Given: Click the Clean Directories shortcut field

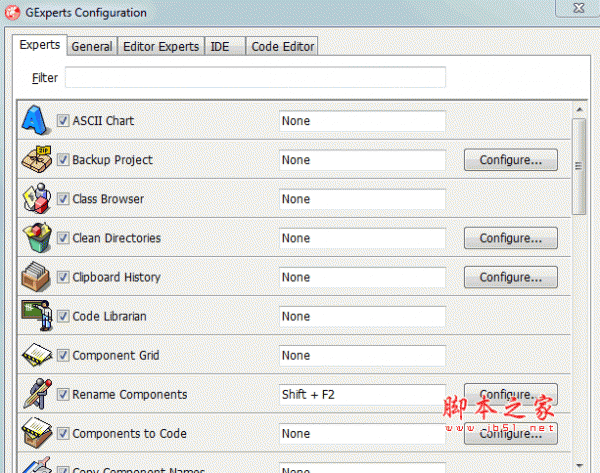Looking at the screenshot, I should tap(362, 238).
